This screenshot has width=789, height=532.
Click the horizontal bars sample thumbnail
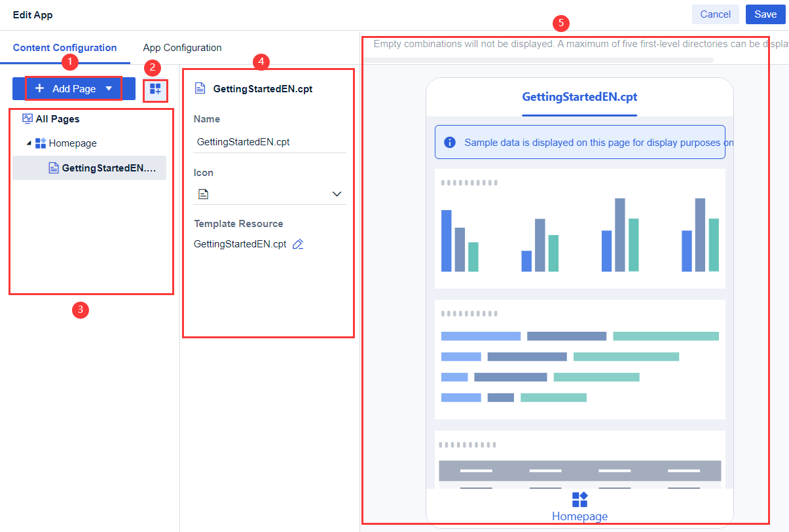coord(580,359)
